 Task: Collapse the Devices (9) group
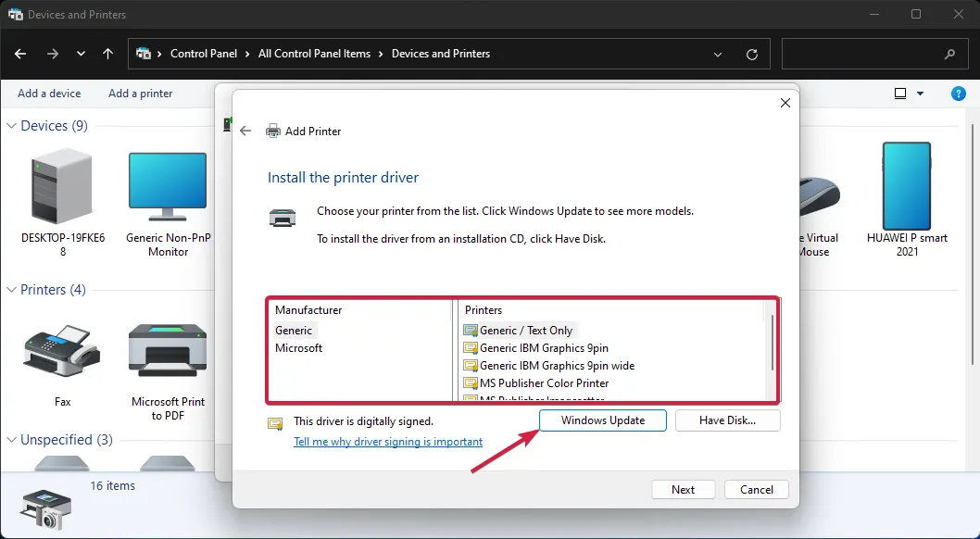12,126
